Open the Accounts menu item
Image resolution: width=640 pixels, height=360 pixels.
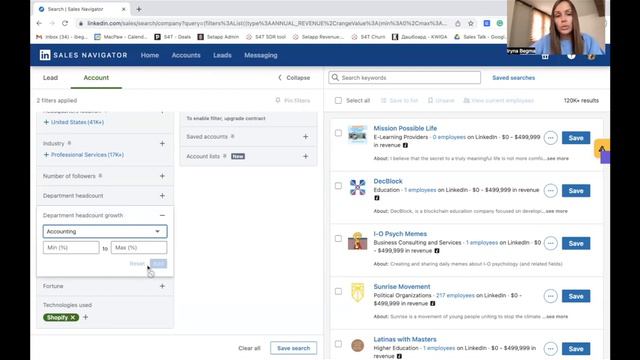click(x=186, y=55)
